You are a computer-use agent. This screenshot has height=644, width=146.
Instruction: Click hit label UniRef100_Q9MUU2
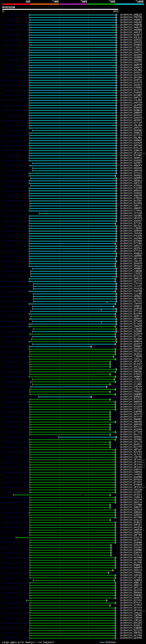[131, 512]
